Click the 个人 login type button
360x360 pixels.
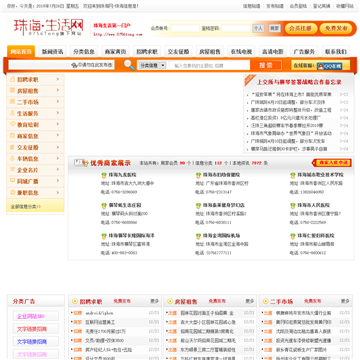click(x=258, y=28)
